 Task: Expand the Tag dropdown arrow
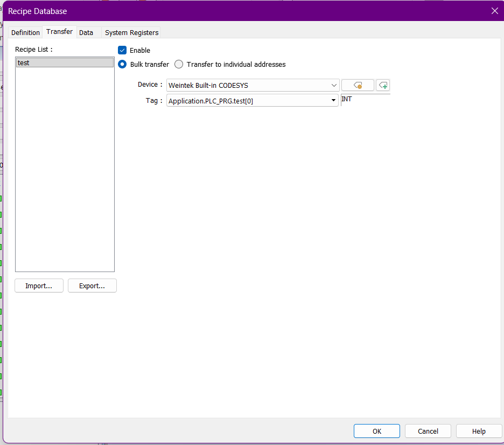click(x=334, y=100)
